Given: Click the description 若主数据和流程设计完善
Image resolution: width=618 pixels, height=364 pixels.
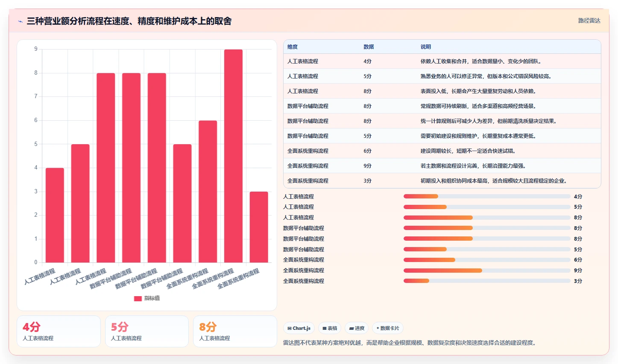Looking at the screenshot, I should click(x=473, y=166).
